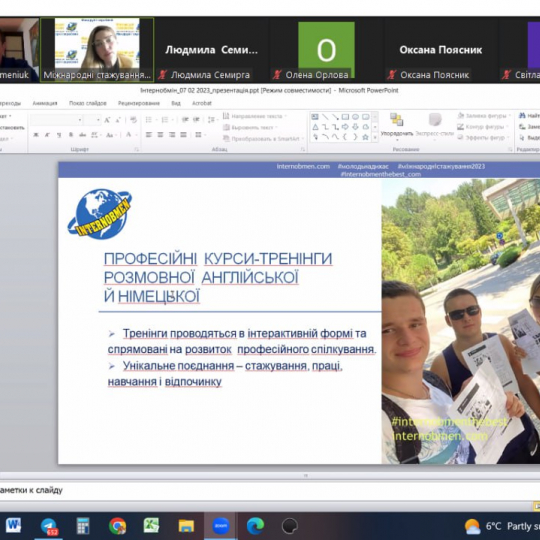Increase list indent level
540x540 pixels.
click(196, 120)
